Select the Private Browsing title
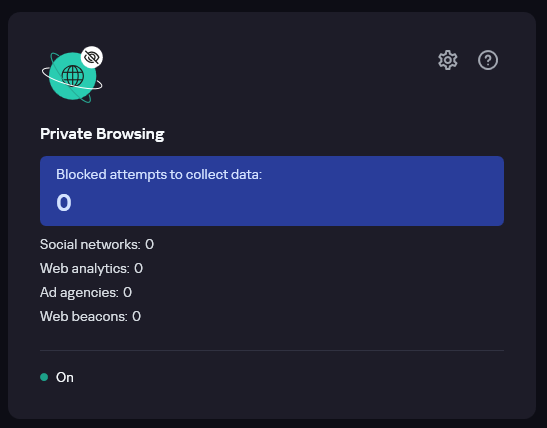The image size is (547, 428). pos(102,134)
